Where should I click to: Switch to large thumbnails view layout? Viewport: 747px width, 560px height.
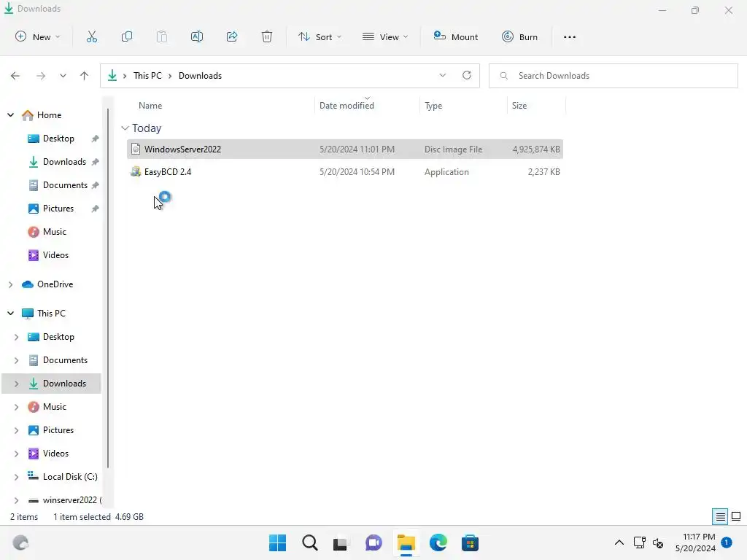(736, 517)
